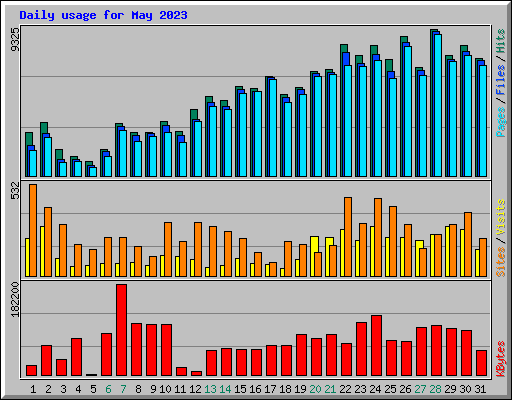Click green weekend day label 13
Screen dimensions: 512x400
[x=210, y=389]
